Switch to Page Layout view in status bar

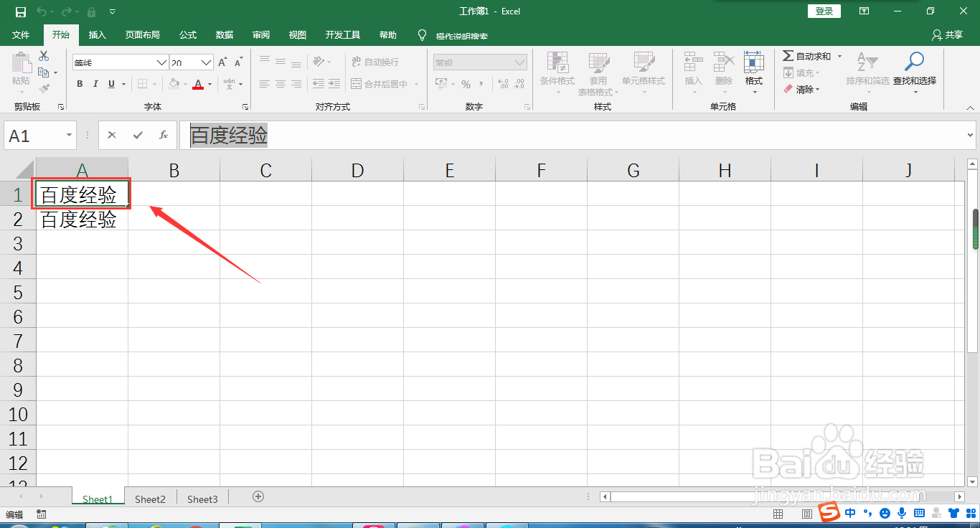pyautogui.click(x=808, y=514)
